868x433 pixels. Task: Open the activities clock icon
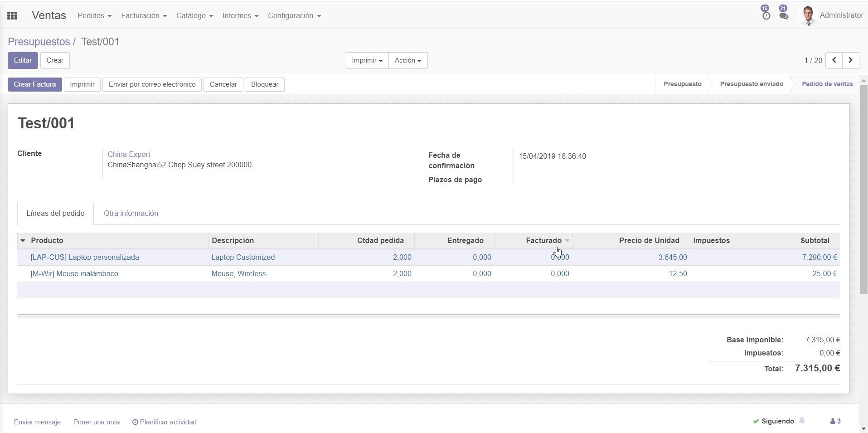766,15
